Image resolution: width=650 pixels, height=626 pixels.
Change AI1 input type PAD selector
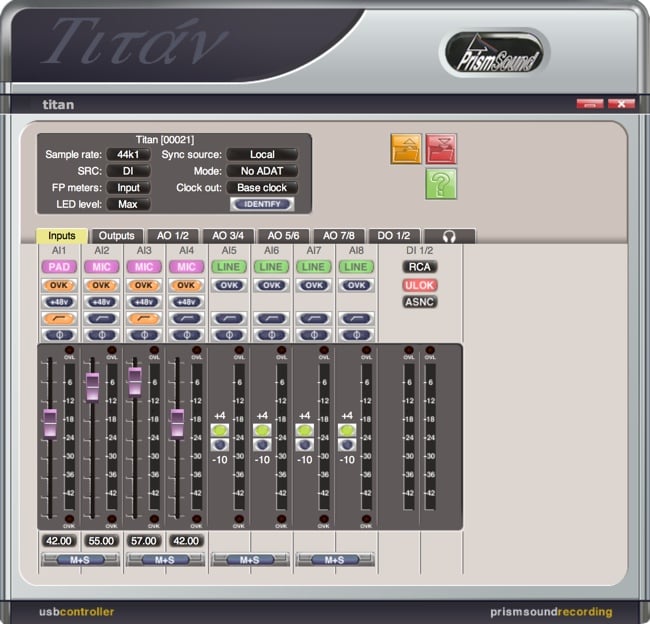click(x=59, y=267)
